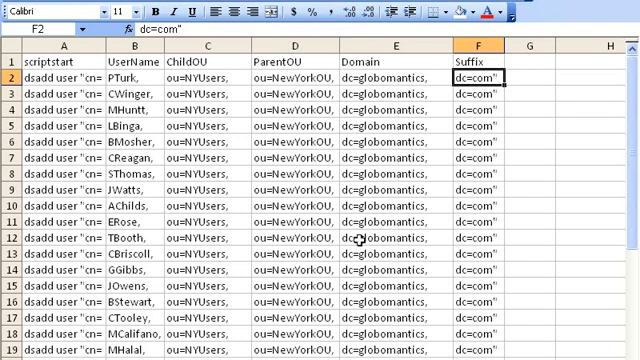Open the Name Box dropdown arrow
The image size is (640, 360).
[x=83, y=29]
